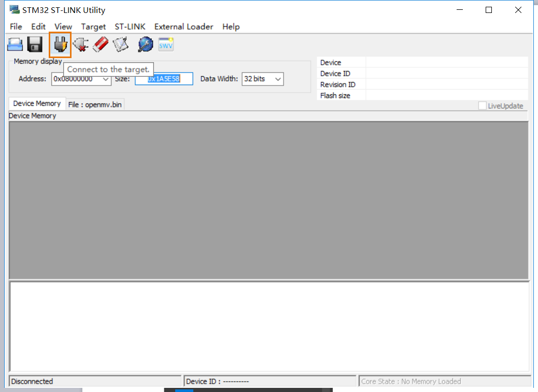Expand the Address dropdown

point(106,79)
